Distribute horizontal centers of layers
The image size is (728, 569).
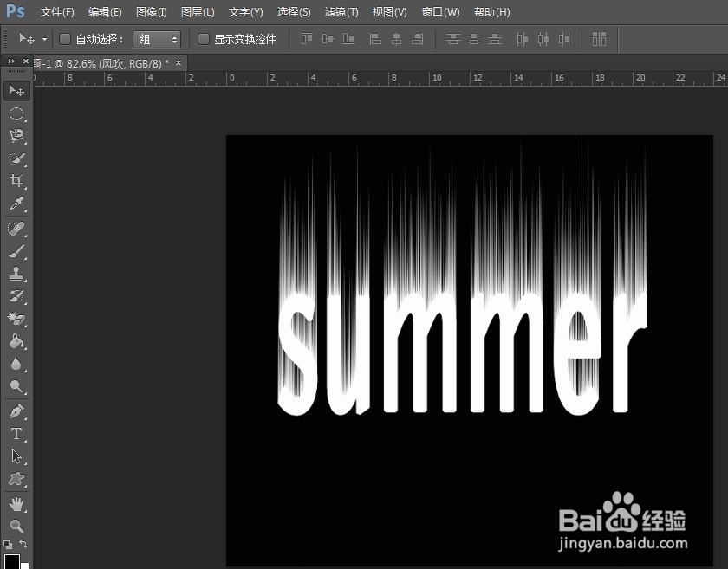tap(543, 39)
